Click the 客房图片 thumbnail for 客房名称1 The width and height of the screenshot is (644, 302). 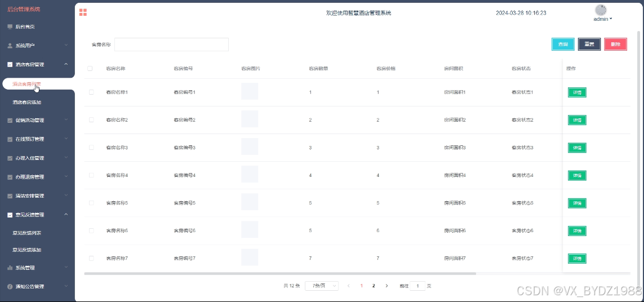coord(250,91)
